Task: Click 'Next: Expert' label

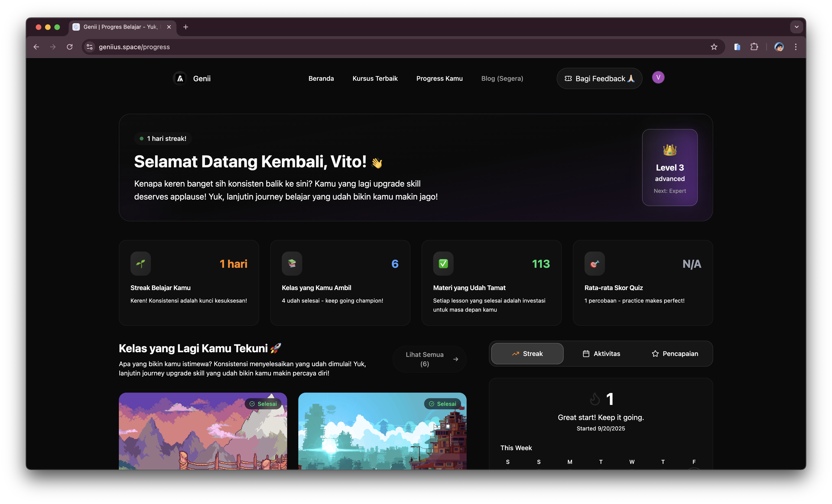Action: click(x=669, y=191)
